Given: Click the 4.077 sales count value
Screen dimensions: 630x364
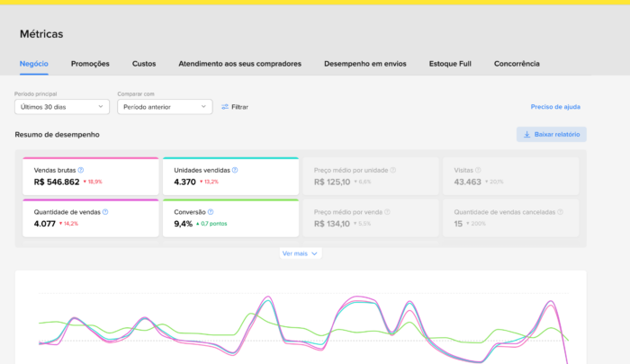Looking at the screenshot, I should (x=45, y=224).
